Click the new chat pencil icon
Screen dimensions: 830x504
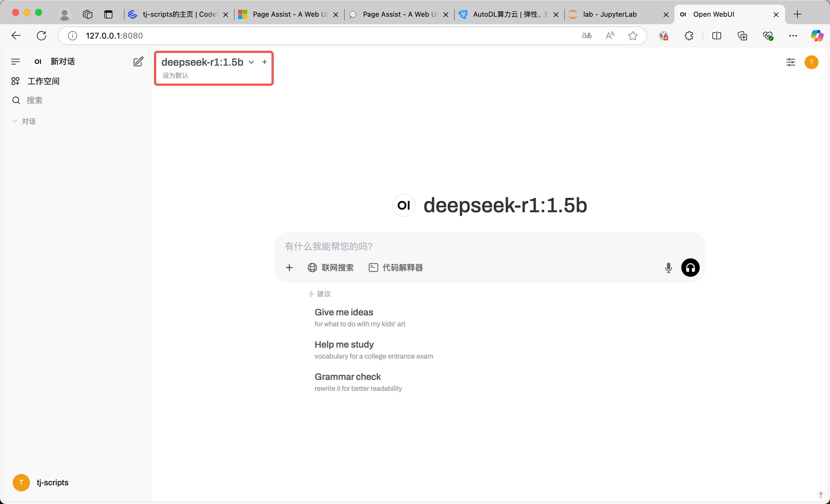(138, 62)
